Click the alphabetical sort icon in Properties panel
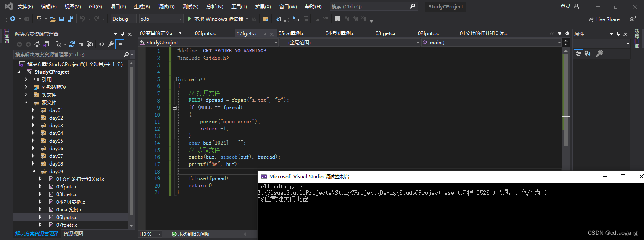 pos(588,54)
